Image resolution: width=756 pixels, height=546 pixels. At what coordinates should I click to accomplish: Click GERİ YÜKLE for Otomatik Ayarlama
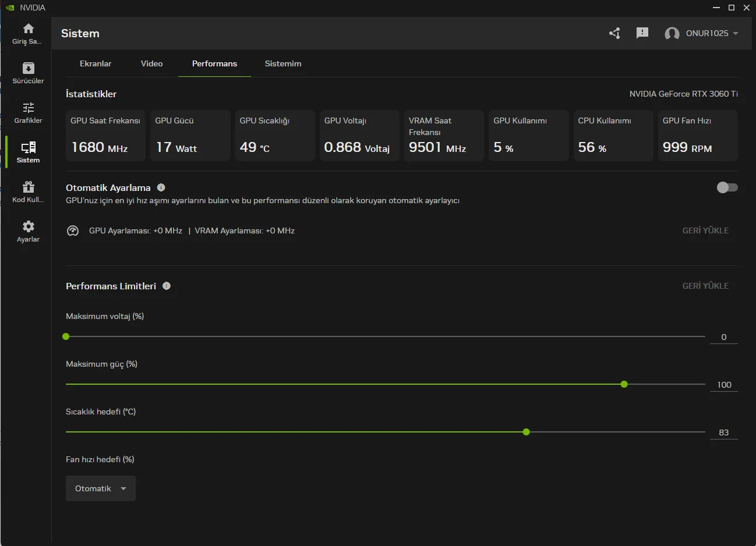pos(705,231)
